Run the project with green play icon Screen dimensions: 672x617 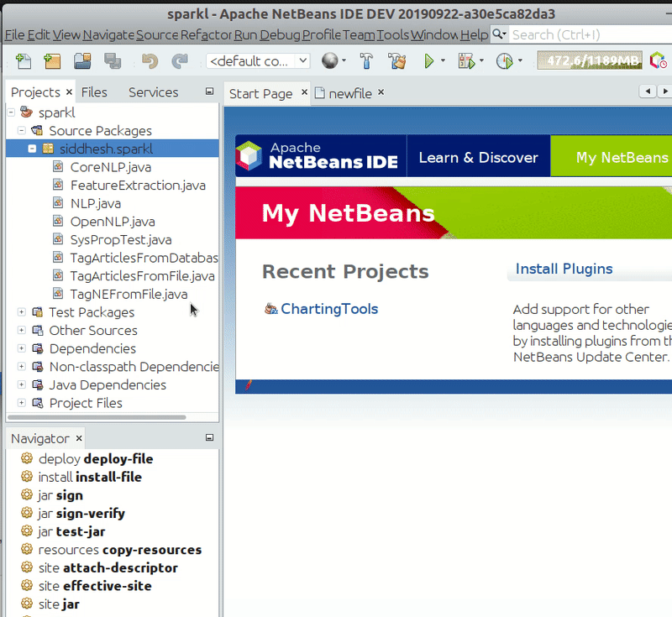coord(429,61)
